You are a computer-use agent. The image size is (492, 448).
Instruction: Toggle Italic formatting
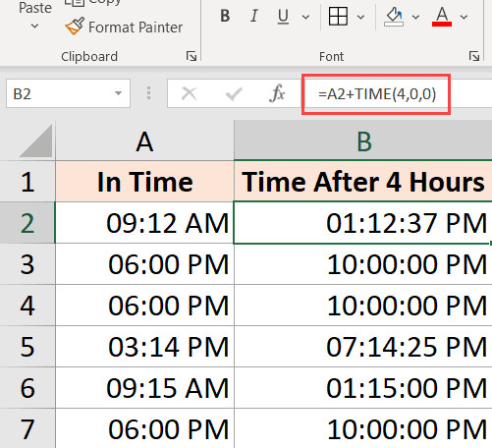tap(253, 16)
